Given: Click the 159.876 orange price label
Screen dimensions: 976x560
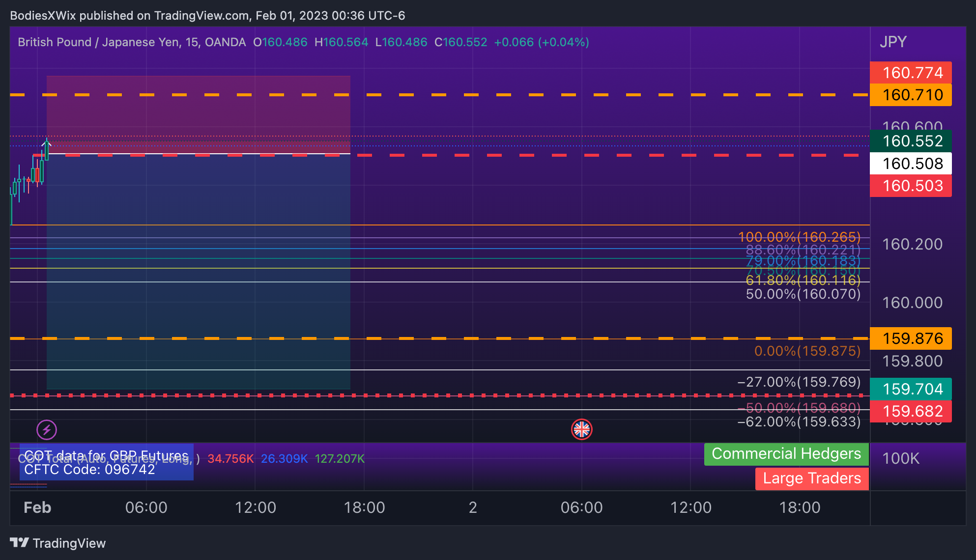Looking at the screenshot, I should [911, 338].
